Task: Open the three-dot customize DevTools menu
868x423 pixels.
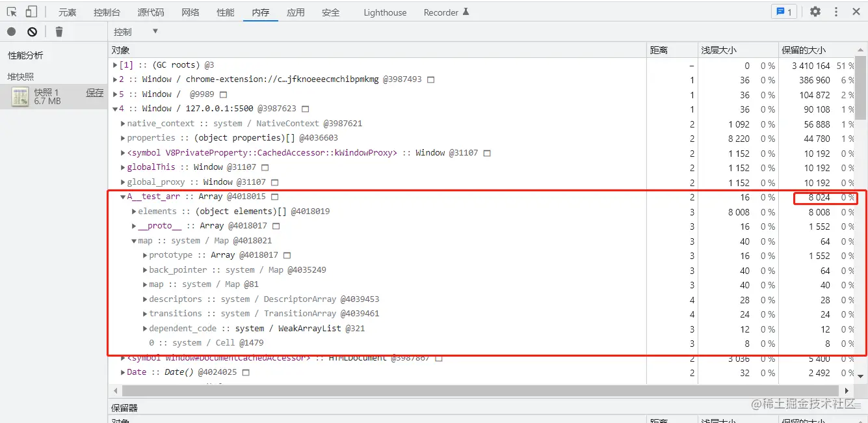Action: click(836, 12)
